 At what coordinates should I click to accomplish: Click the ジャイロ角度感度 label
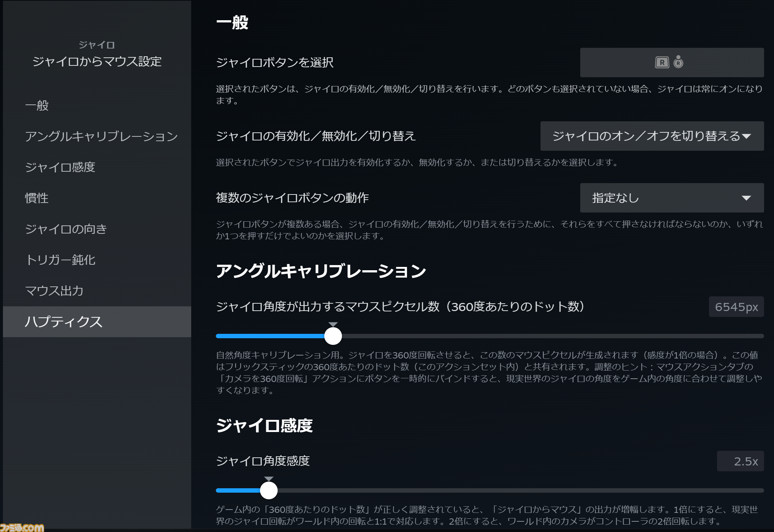point(263,461)
